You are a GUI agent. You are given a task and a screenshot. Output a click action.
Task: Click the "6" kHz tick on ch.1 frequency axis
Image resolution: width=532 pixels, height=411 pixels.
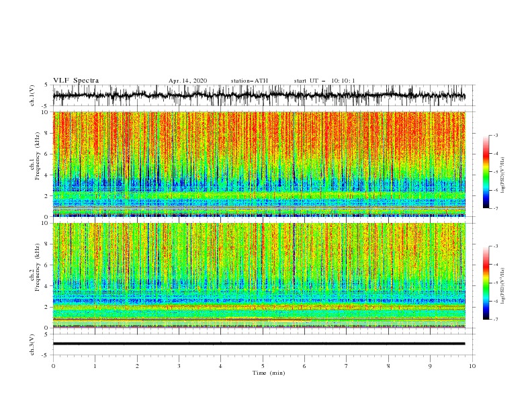point(47,154)
